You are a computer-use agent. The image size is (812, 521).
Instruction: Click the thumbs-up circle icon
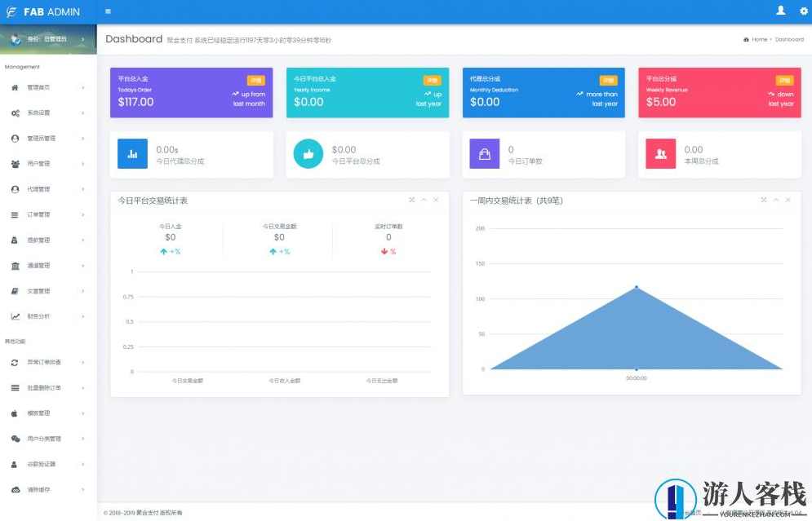(308, 153)
